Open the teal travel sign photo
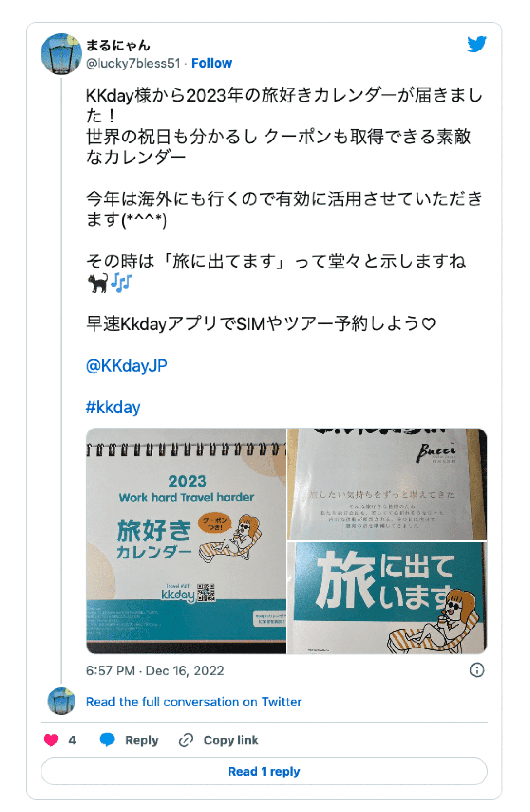This screenshot has width=530, height=812. tap(387, 598)
